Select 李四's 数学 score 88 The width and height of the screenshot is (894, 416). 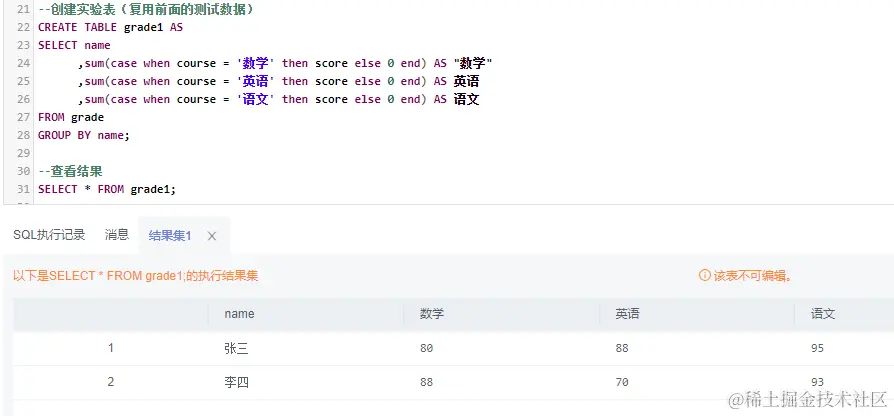[x=426, y=382]
